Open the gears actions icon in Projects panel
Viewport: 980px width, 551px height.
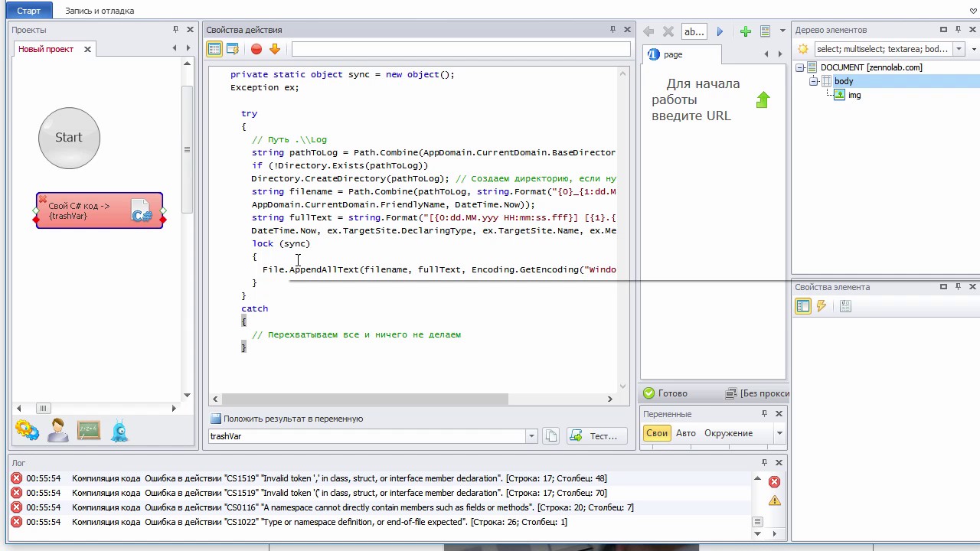tap(27, 430)
